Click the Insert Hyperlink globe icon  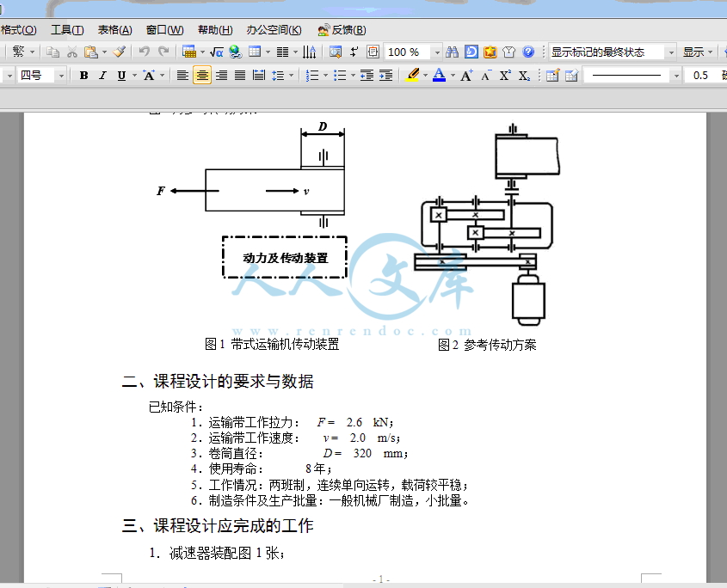[236, 52]
